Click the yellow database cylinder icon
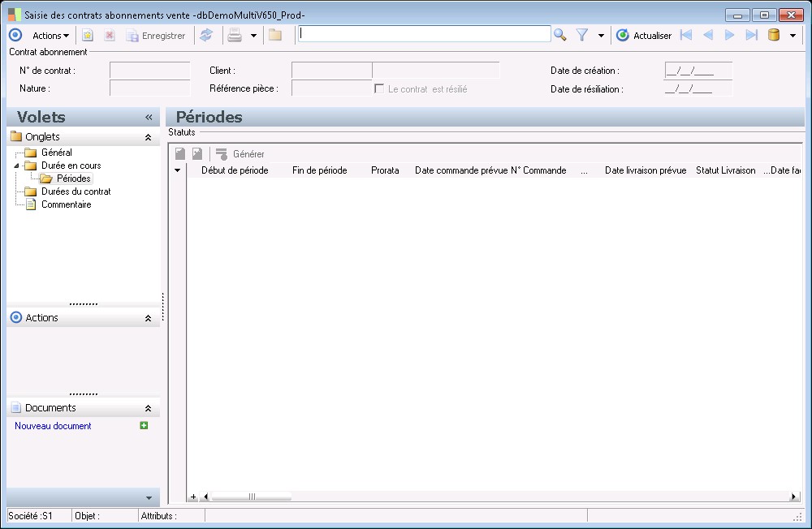 [x=774, y=35]
